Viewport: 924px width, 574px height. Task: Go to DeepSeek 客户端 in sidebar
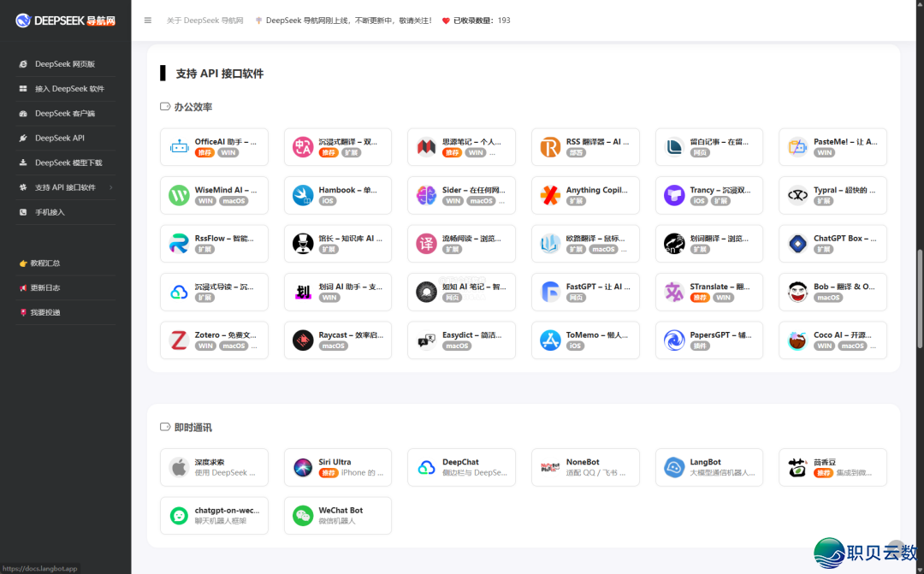click(x=65, y=114)
